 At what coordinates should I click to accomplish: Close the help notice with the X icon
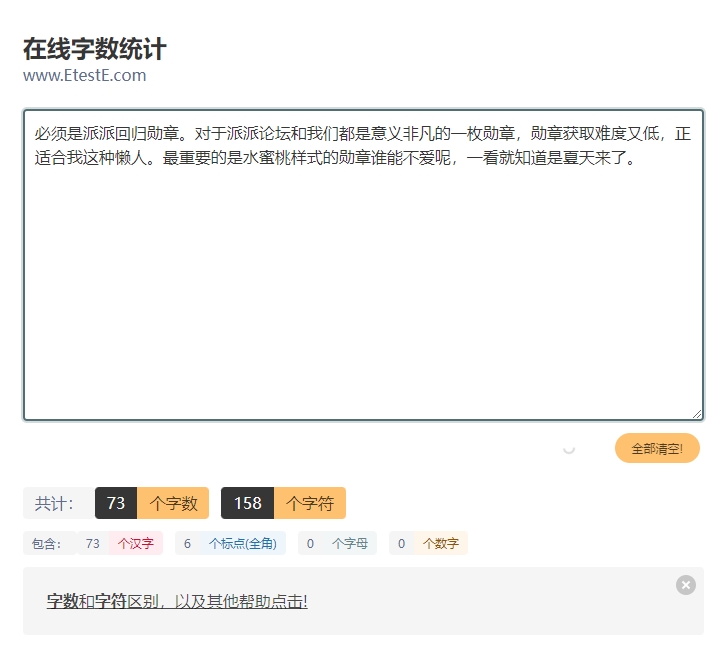click(685, 585)
